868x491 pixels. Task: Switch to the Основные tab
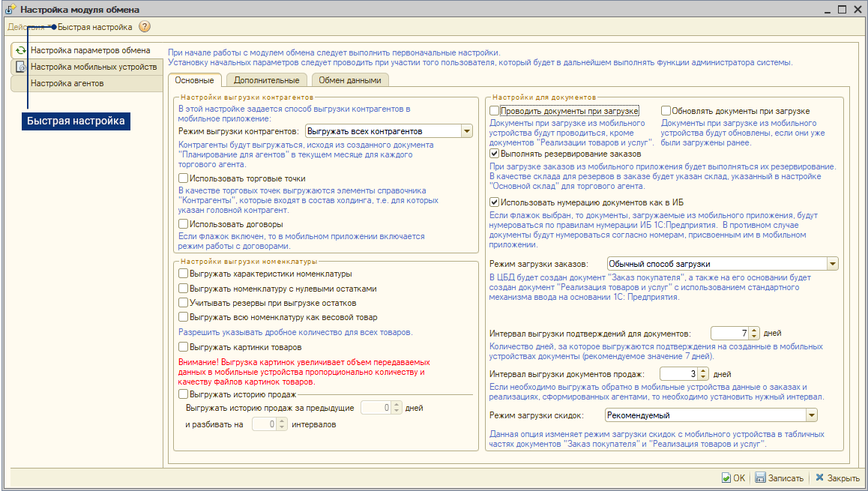click(194, 80)
